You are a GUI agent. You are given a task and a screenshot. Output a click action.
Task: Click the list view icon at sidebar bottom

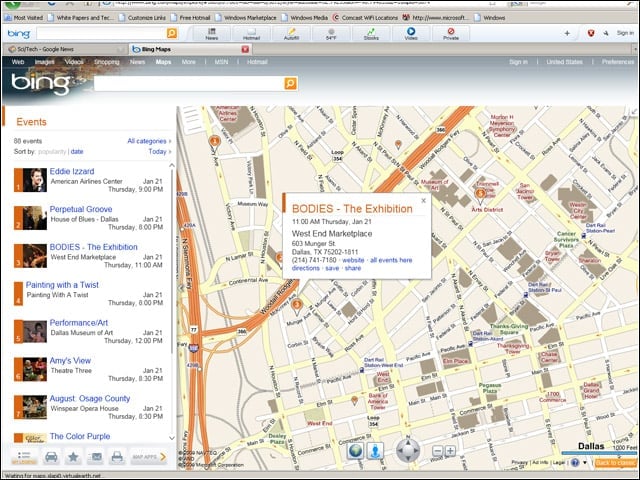click(x=24, y=457)
